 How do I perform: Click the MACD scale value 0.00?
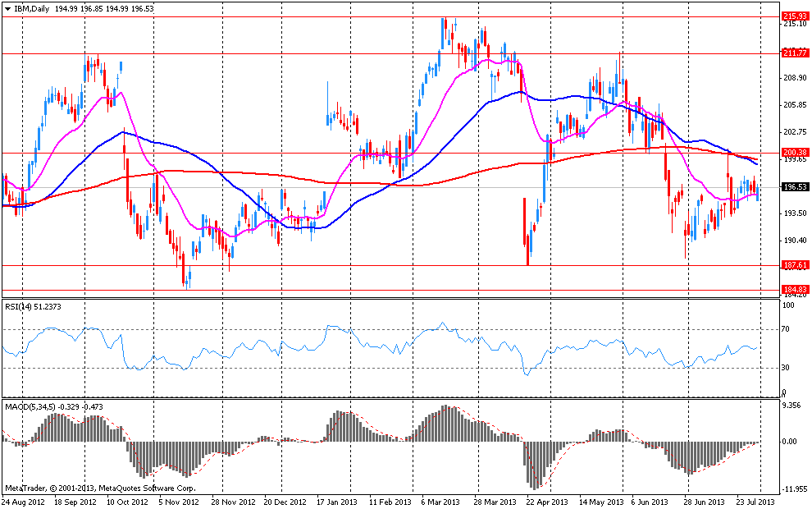(x=790, y=441)
